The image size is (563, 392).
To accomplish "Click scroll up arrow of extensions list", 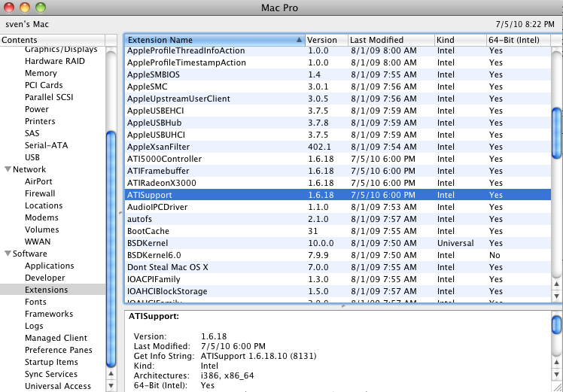I will (556, 284).
